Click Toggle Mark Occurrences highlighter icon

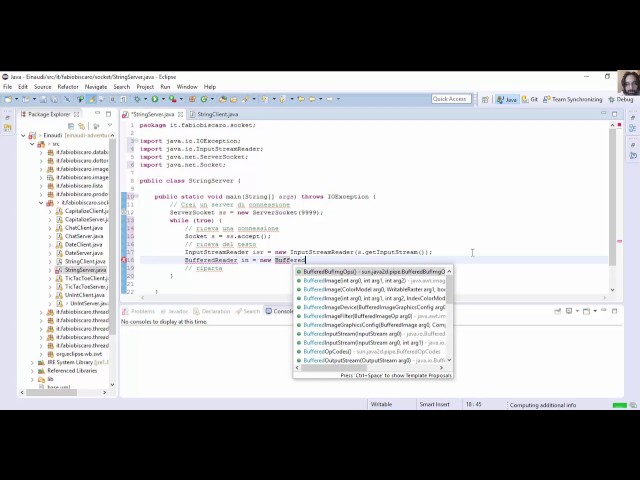[x=92, y=99]
